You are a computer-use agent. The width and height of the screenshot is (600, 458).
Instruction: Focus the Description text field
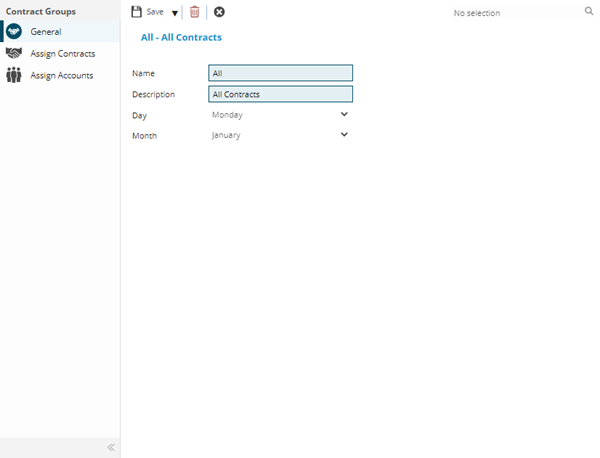(280, 94)
